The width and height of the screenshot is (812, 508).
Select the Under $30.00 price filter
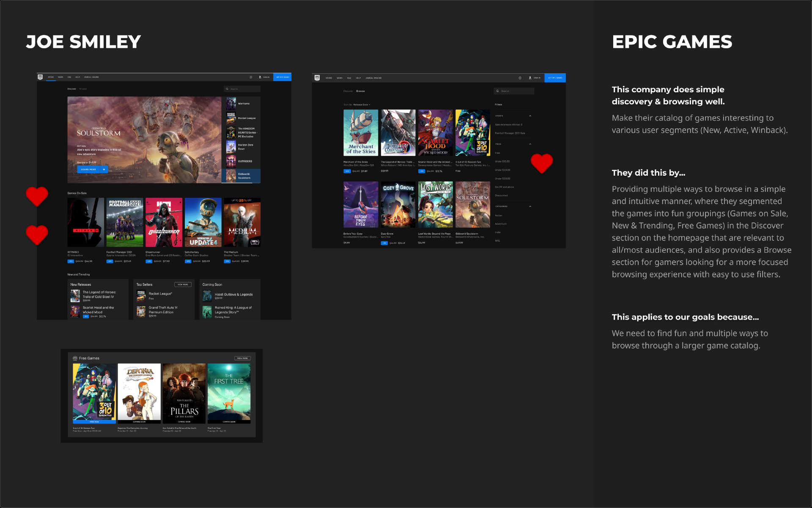coord(502,178)
